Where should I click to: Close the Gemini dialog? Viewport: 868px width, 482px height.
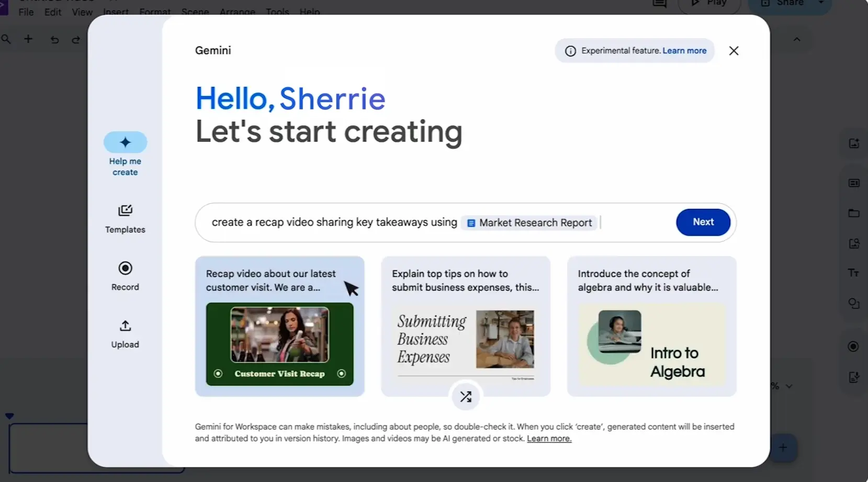tap(734, 51)
